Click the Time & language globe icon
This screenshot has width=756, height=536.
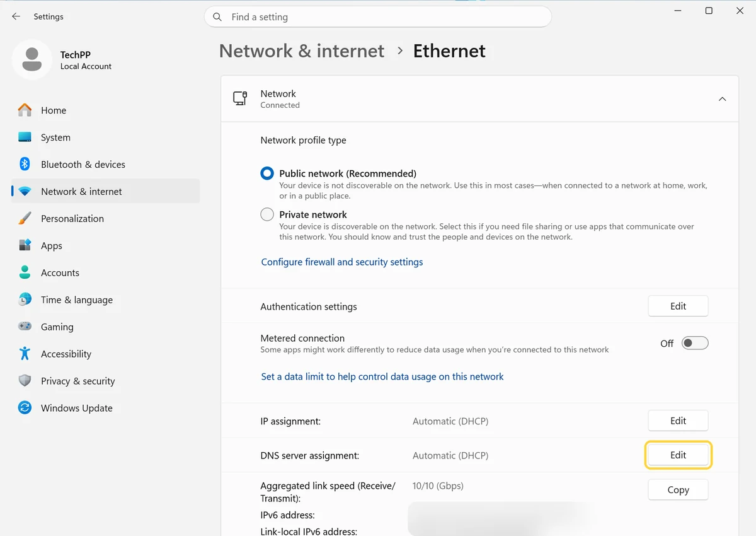[x=25, y=300]
